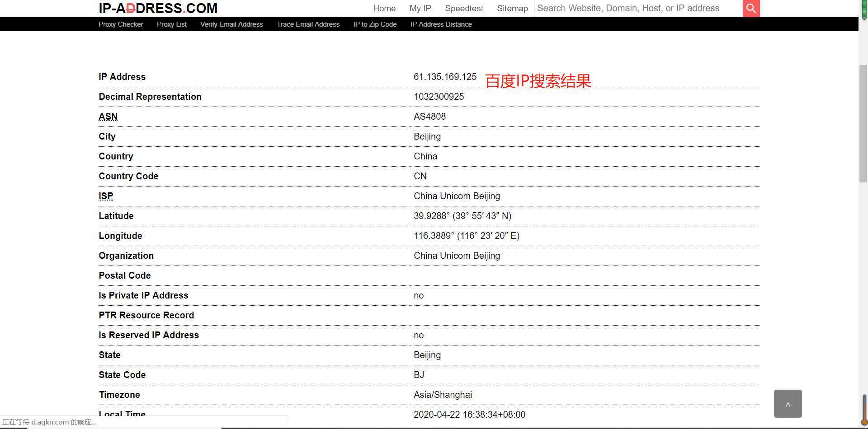Select the decimal value 1032300925
This screenshot has width=868, height=429.
pos(439,97)
